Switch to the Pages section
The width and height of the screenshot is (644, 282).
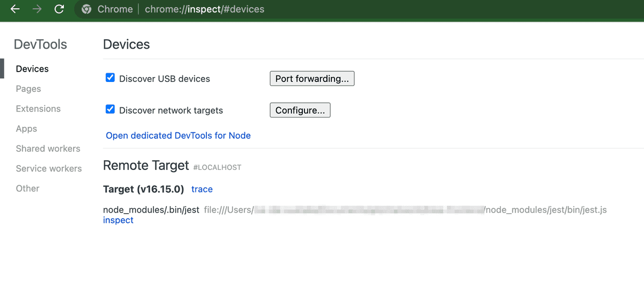pyautogui.click(x=28, y=89)
